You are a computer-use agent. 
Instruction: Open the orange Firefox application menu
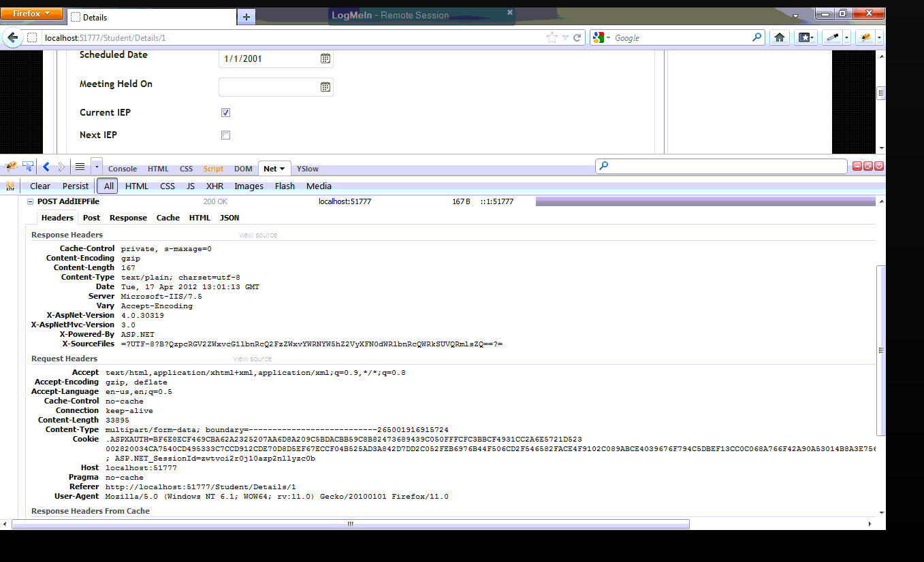pyautogui.click(x=32, y=14)
